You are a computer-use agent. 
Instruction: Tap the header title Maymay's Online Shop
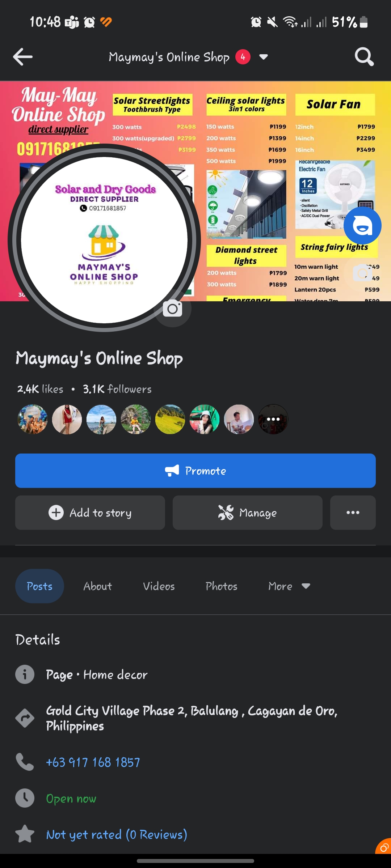(x=169, y=57)
